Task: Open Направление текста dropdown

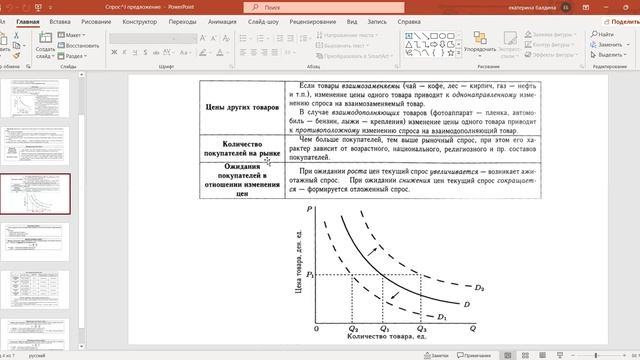Action: (347, 35)
